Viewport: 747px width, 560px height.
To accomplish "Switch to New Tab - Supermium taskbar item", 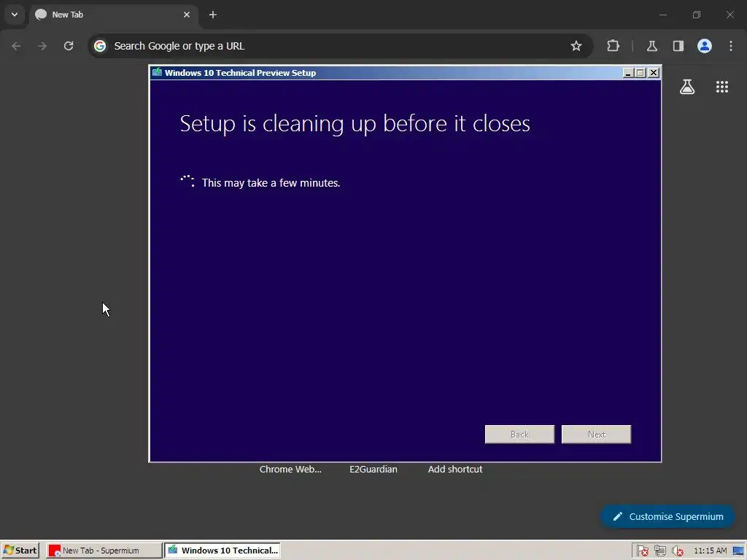I will [x=104, y=551].
